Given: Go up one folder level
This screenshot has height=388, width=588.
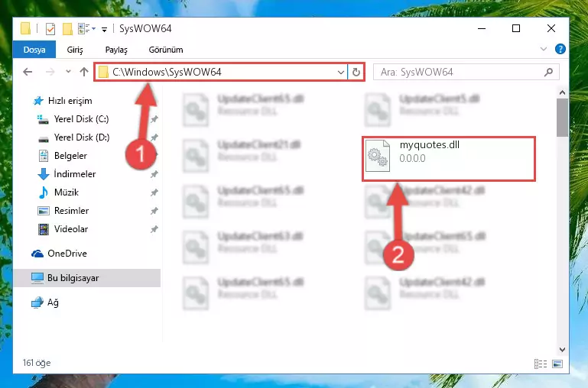Looking at the screenshot, I should coord(84,72).
